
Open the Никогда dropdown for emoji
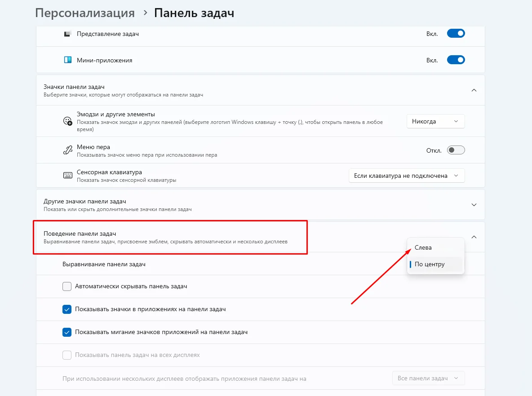click(x=435, y=121)
